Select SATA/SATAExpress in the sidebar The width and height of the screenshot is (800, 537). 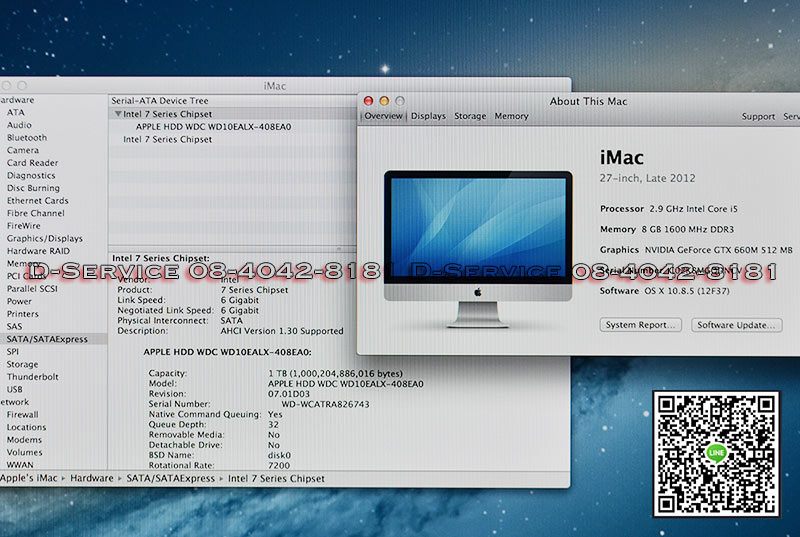point(47,339)
